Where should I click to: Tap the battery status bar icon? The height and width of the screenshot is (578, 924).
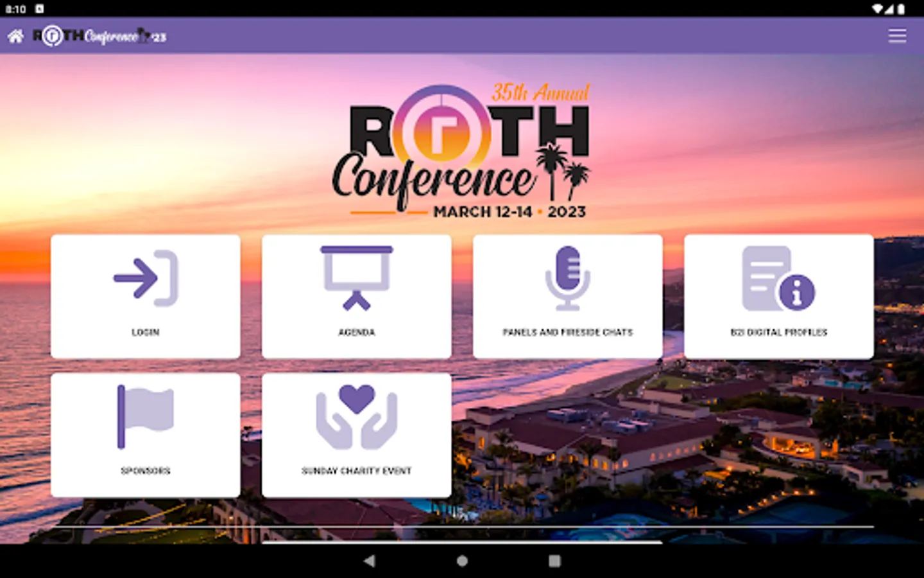pos(901,9)
